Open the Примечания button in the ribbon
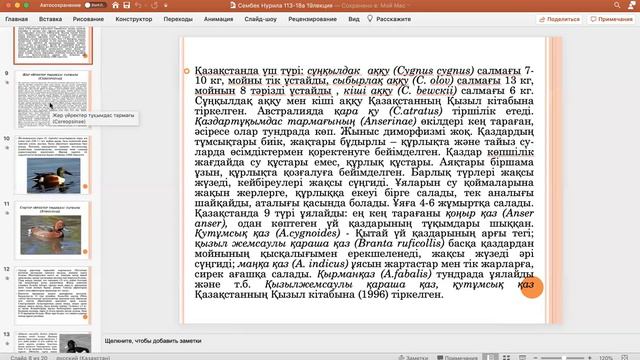Screen dimensions: 640x360 611,19
